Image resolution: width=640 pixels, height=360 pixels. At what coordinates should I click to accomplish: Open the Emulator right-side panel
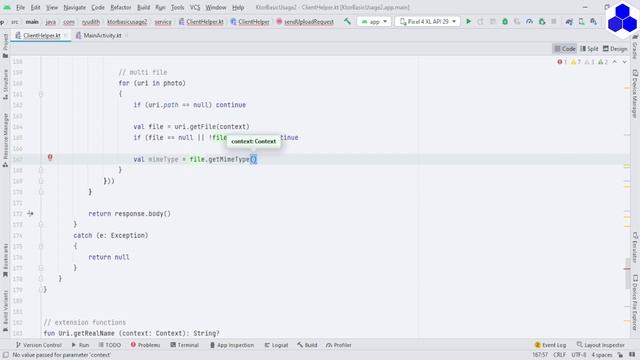click(635, 247)
